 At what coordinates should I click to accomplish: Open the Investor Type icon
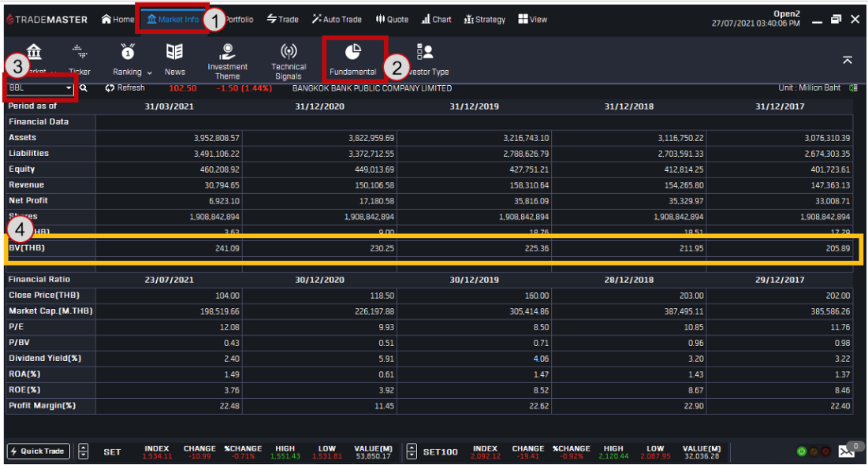pyautogui.click(x=426, y=59)
